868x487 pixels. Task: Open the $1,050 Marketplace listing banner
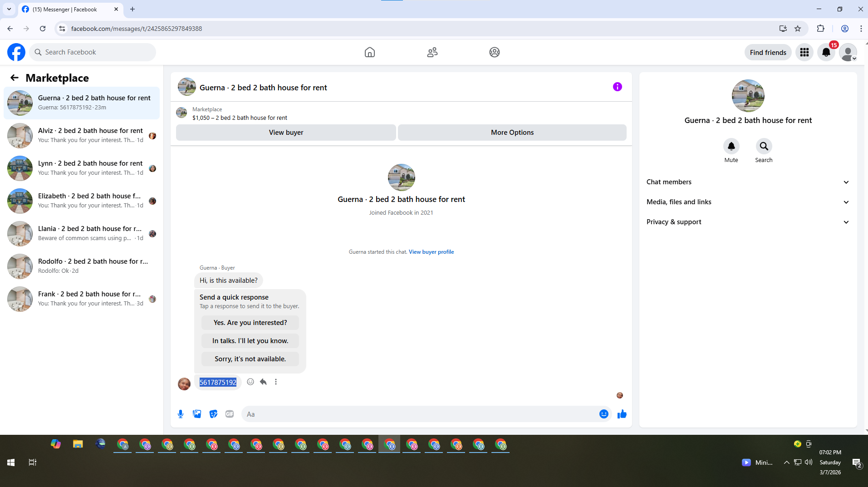click(401, 113)
